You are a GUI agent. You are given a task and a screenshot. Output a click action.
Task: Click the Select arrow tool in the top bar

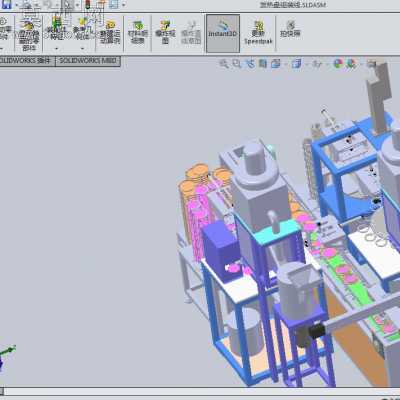click(68, 4)
